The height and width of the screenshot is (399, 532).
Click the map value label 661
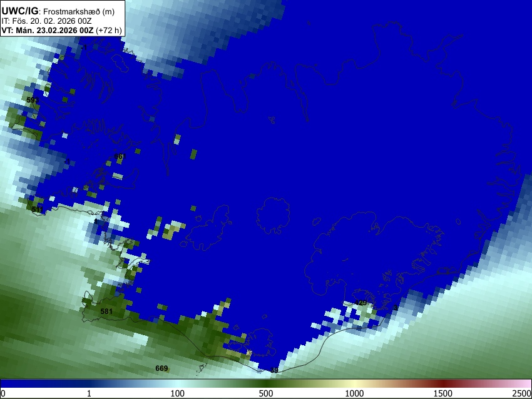[x=120, y=156]
